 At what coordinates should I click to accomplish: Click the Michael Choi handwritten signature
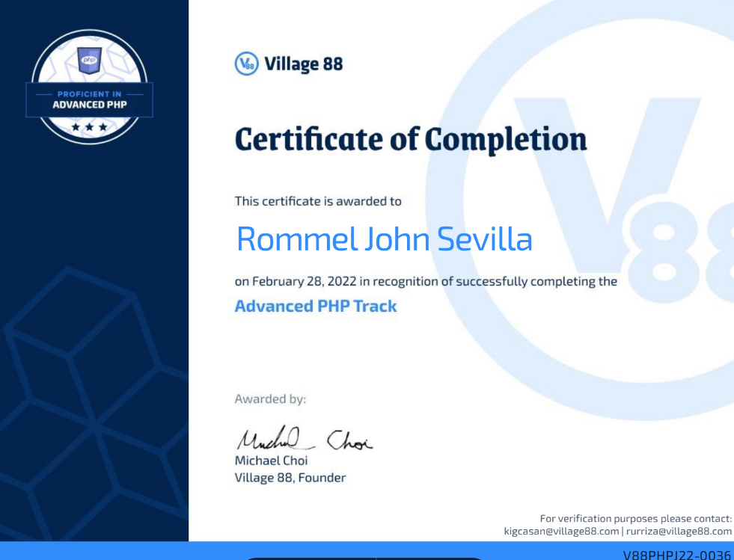point(304,438)
